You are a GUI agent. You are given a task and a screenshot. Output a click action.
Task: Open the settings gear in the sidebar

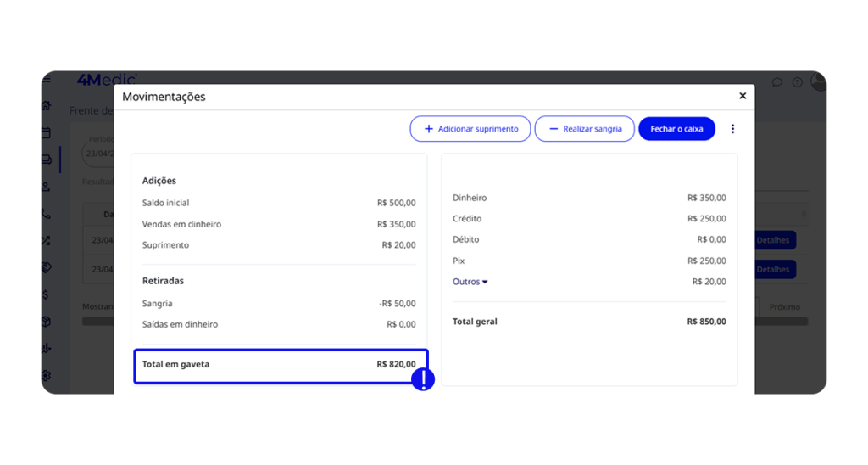pos(47,375)
